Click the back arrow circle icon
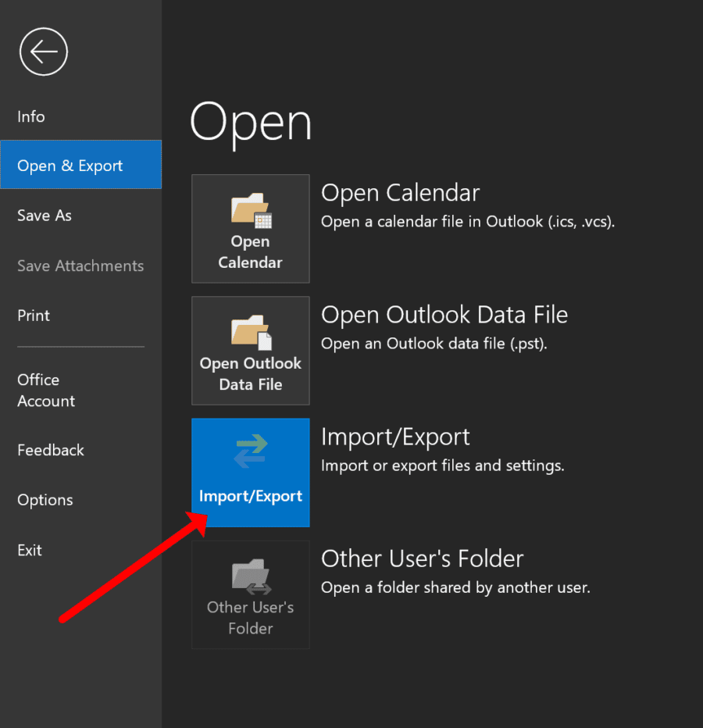Viewport: 703px width, 728px height. 44,52
